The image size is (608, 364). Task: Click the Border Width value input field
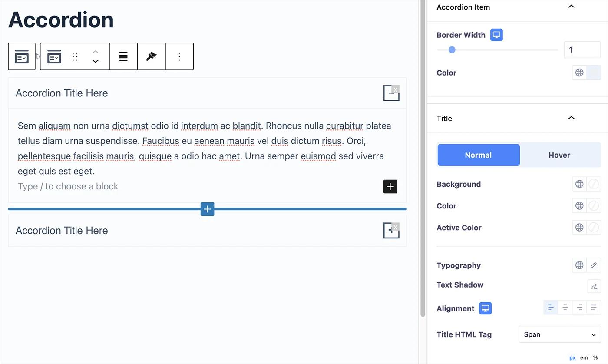pyautogui.click(x=582, y=50)
